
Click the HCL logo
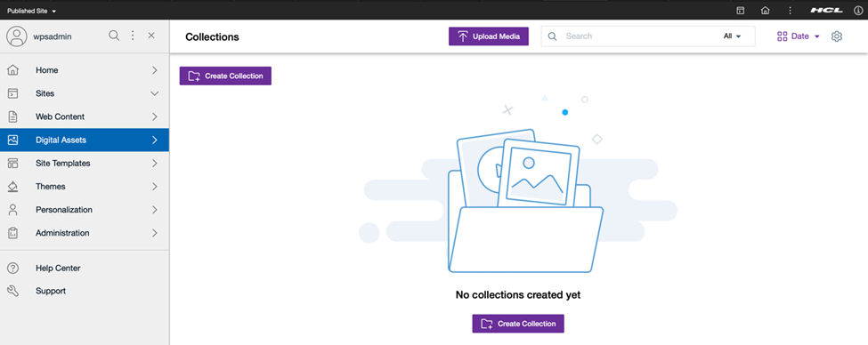pyautogui.click(x=826, y=11)
